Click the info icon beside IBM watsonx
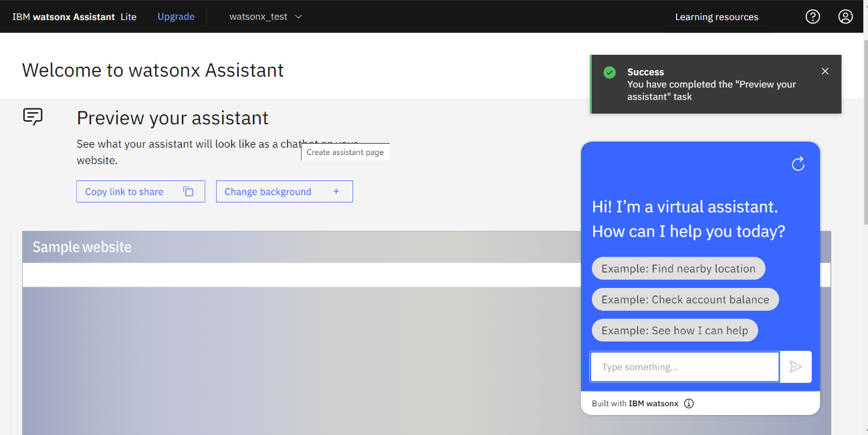The image size is (868, 435). [x=689, y=404]
